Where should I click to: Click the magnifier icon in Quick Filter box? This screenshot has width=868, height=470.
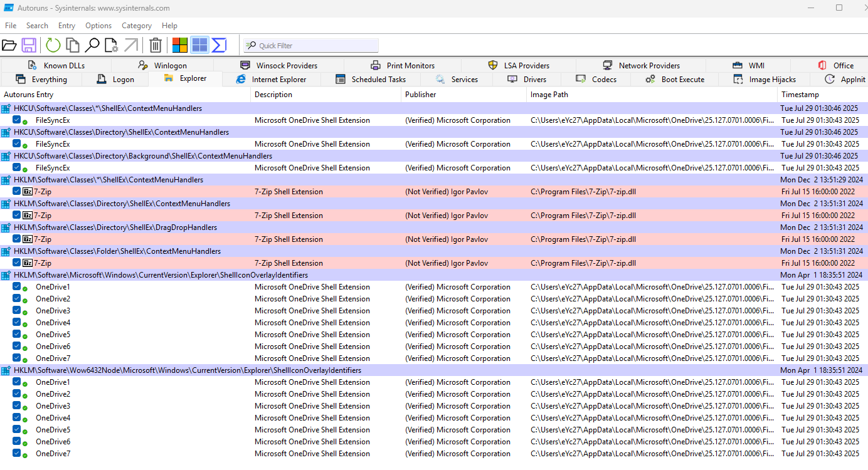(x=251, y=45)
